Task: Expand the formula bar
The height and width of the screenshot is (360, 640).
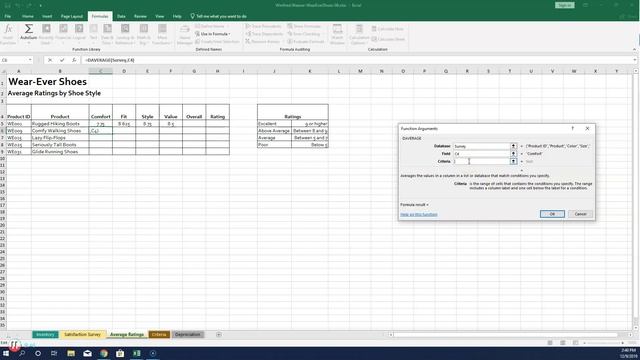Action: tap(635, 60)
